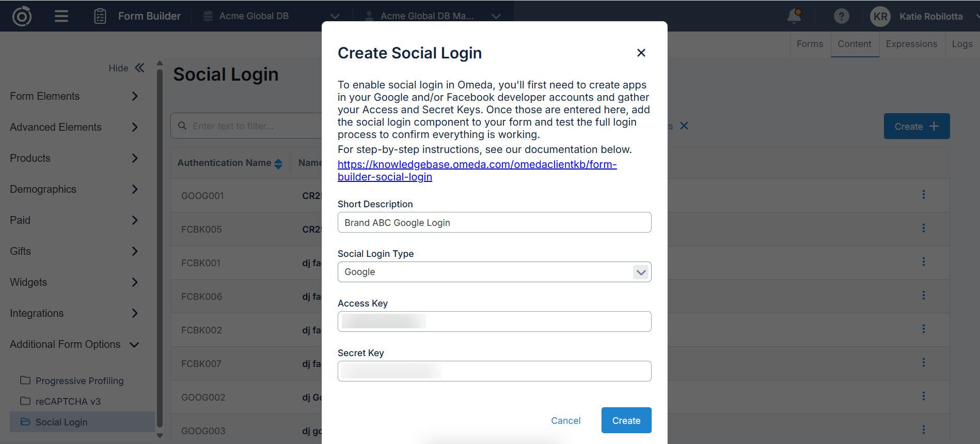The height and width of the screenshot is (444, 980).
Task: Open the Acme Global DB dropdown
Action: 335,16
